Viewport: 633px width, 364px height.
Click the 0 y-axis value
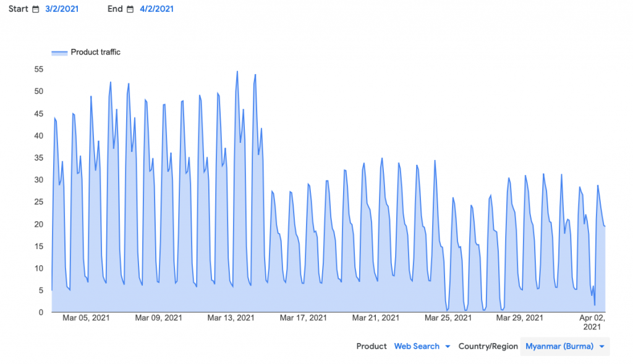41,312
